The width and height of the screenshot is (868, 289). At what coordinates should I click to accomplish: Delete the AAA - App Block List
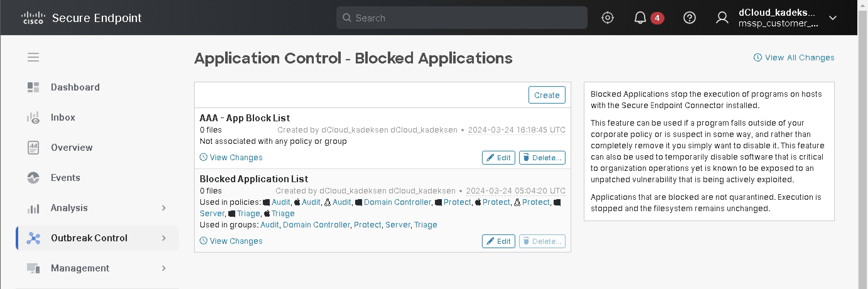coord(542,158)
